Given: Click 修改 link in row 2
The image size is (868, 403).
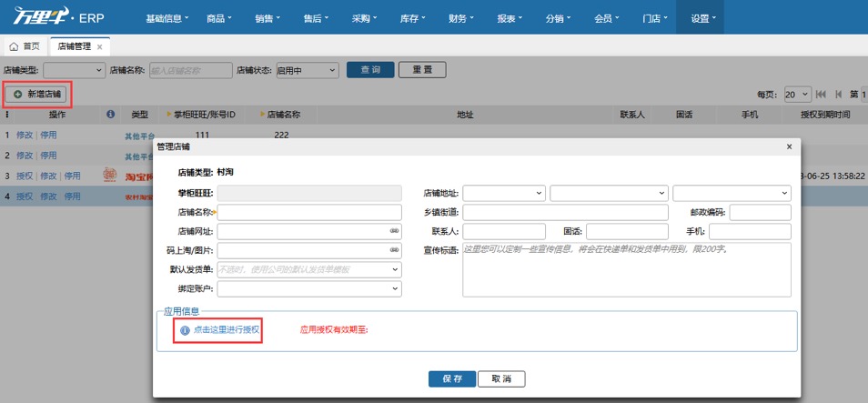Looking at the screenshot, I should [x=25, y=155].
